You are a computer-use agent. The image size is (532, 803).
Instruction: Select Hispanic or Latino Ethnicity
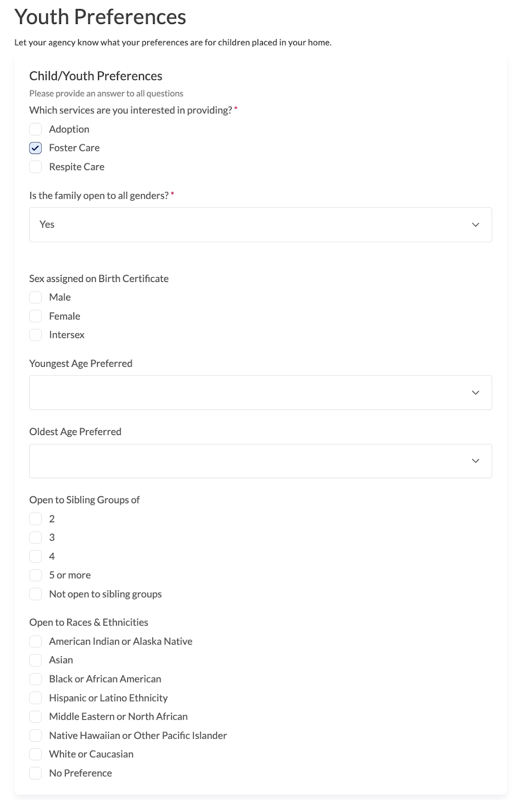tap(36, 698)
